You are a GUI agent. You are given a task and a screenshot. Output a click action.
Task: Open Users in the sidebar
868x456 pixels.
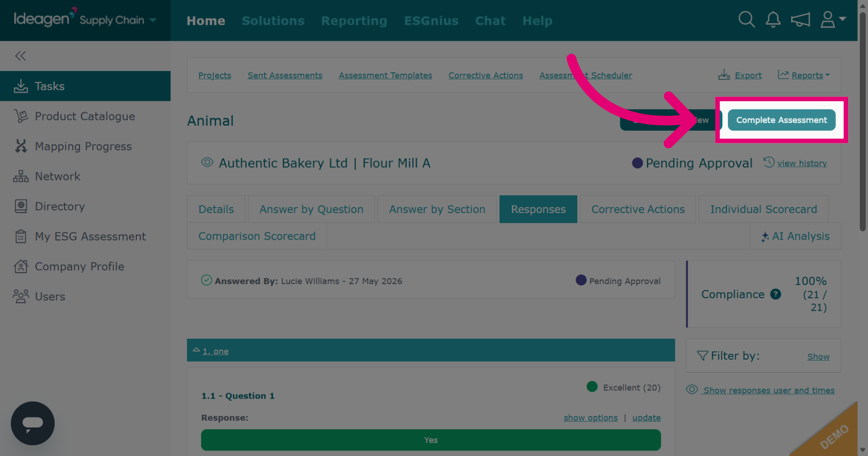pos(85,296)
